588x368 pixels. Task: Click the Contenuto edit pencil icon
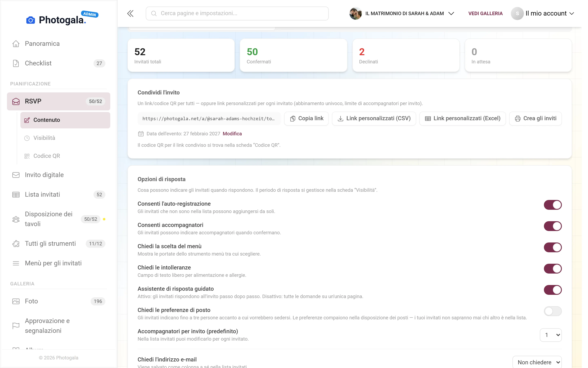coord(27,120)
